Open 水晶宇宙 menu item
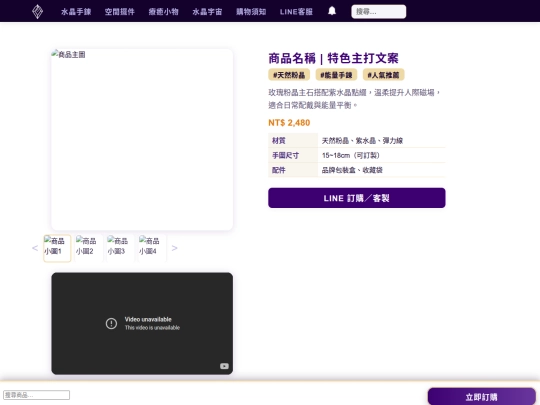This screenshot has height=405, width=540. (207, 12)
